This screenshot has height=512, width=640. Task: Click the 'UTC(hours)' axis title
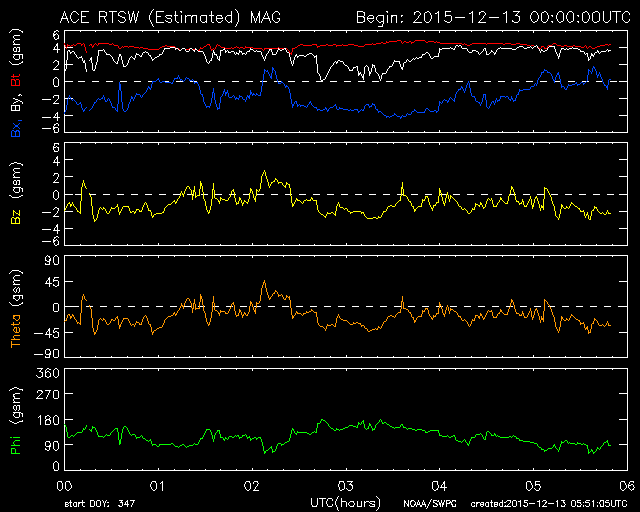point(345,503)
